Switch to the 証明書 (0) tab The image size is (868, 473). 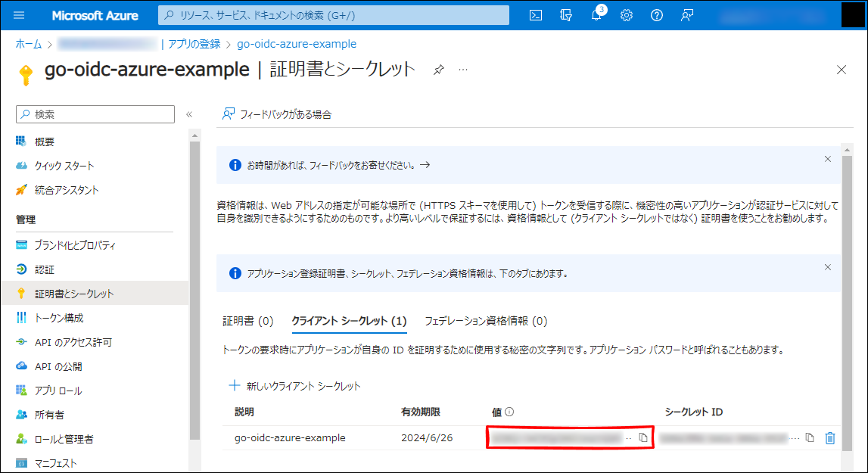click(247, 321)
